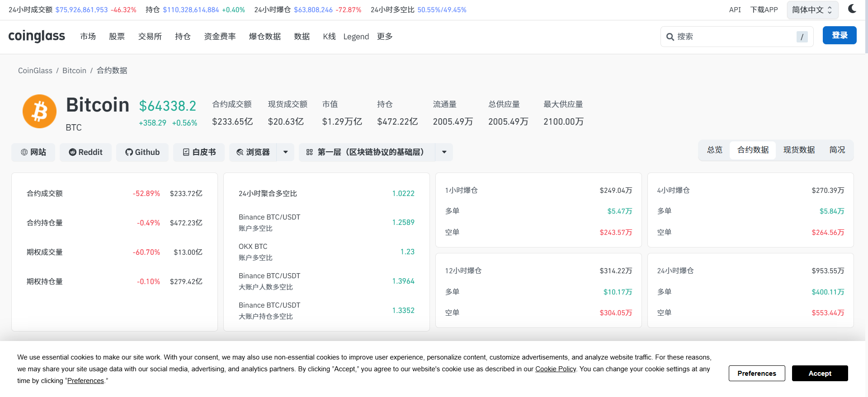Open the Cookie Policy link
868x397 pixels.
pos(556,369)
